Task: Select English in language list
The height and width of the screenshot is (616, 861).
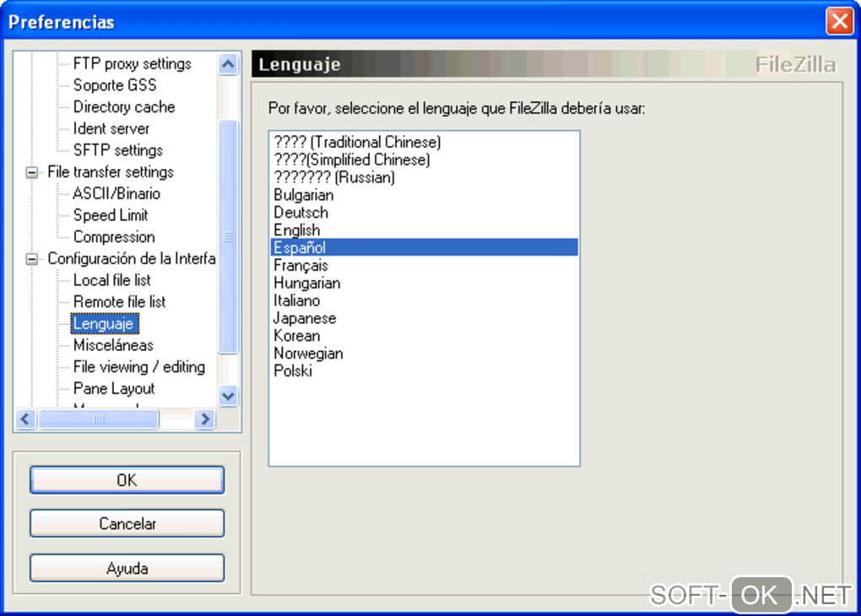Action: tap(424, 230)
